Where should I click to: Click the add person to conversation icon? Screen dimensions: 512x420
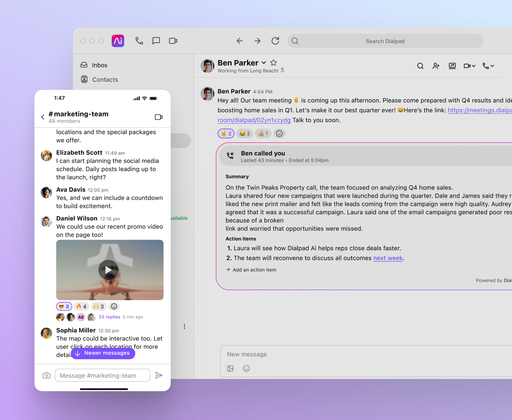(436, 66)
